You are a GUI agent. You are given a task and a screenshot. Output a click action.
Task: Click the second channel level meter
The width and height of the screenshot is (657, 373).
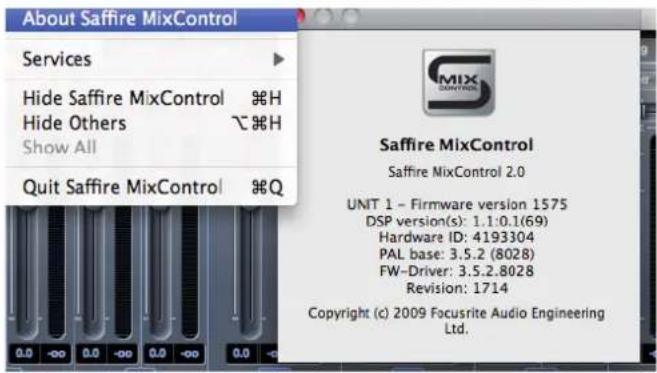123,272
